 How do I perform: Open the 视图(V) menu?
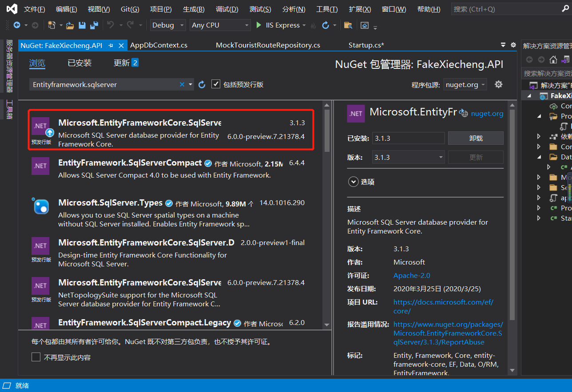99,9
